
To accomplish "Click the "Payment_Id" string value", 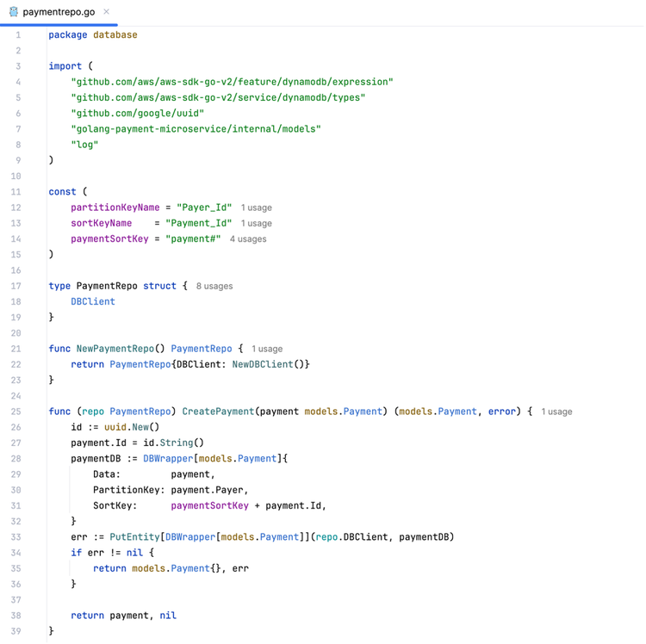I will [x=199, y=223].
